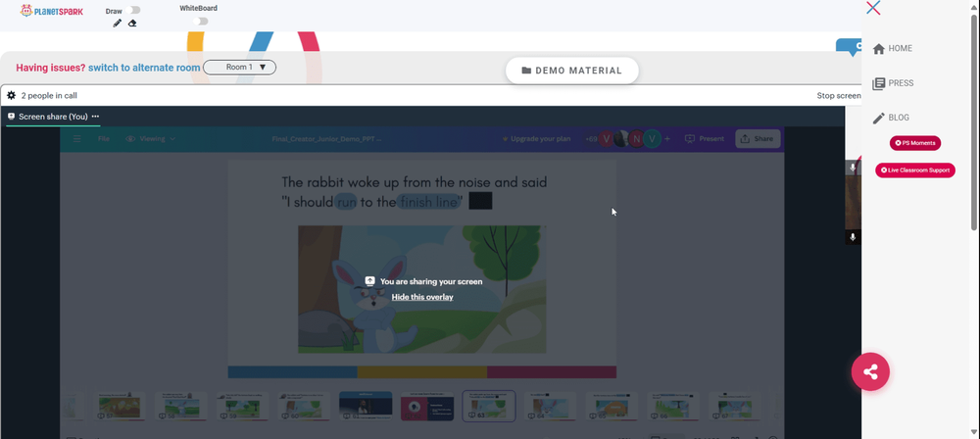Click the PlanetSpark logo

coord(51,11)
